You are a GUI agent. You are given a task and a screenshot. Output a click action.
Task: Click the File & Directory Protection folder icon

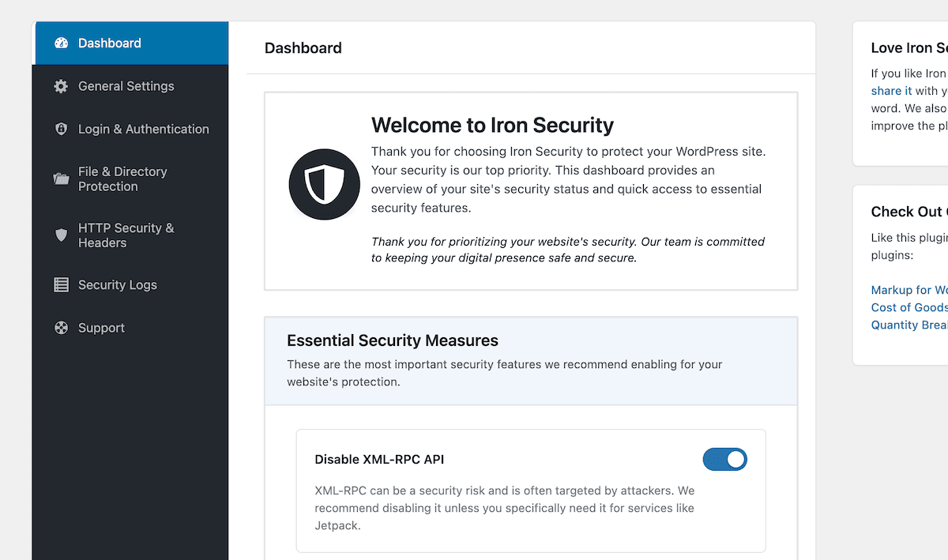(x=61, y=179)
